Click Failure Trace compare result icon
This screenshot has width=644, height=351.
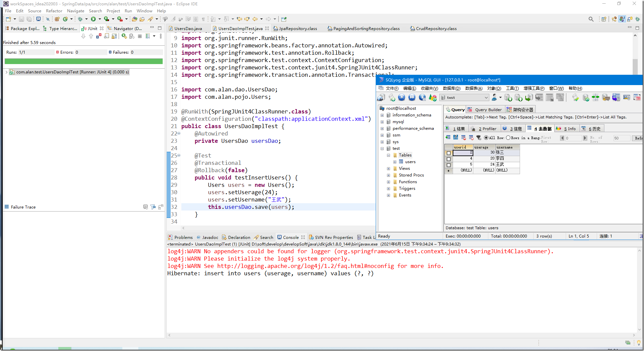pyautogui.click(x=161, y=207)
